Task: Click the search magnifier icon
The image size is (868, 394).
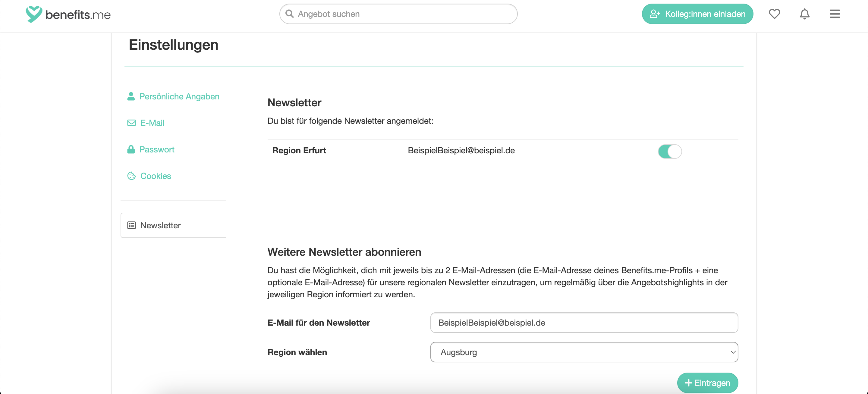Action: pos(289,14)
